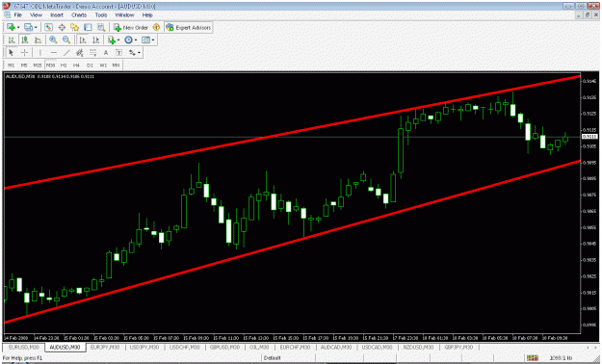Open the Terminal panel icon

click(88, 27)
